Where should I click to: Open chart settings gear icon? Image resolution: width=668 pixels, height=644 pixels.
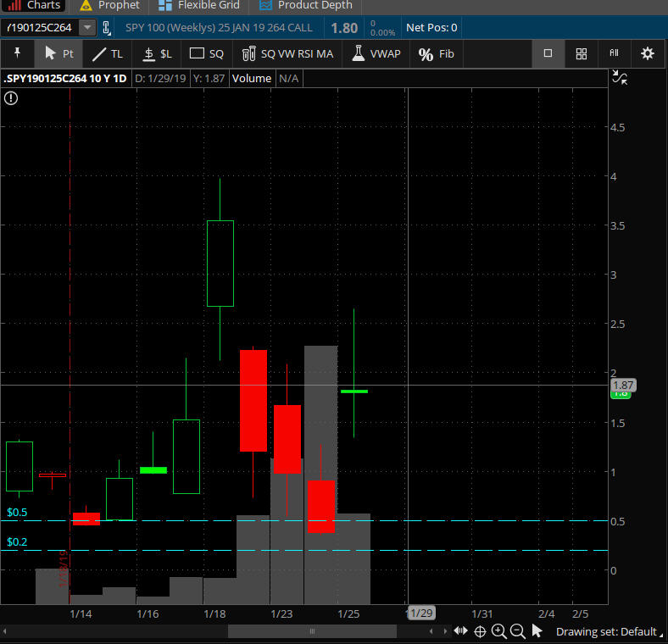click(x=648, y=53)
